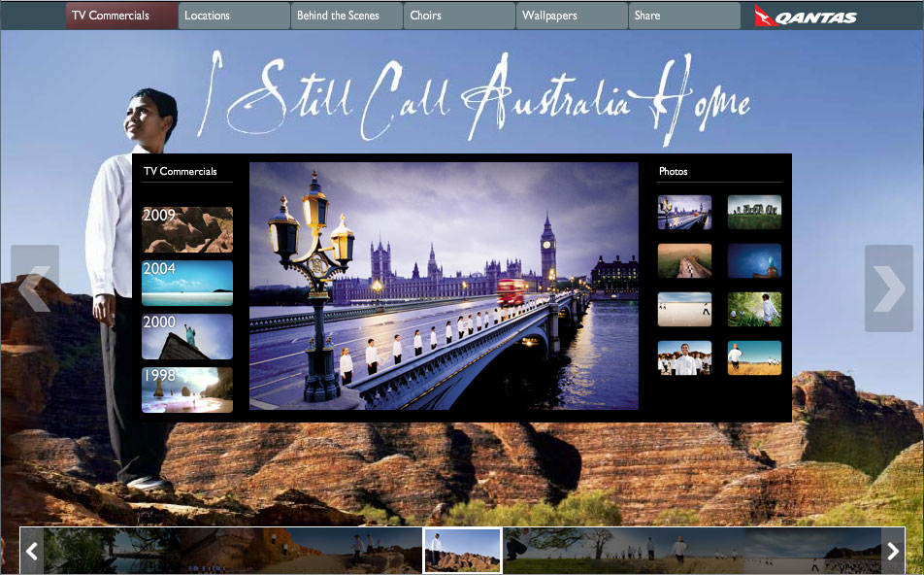The width and height of the screenshot is (924, 575).
Task: Select the white beach photo thumbnail
Action: (685, 309)
